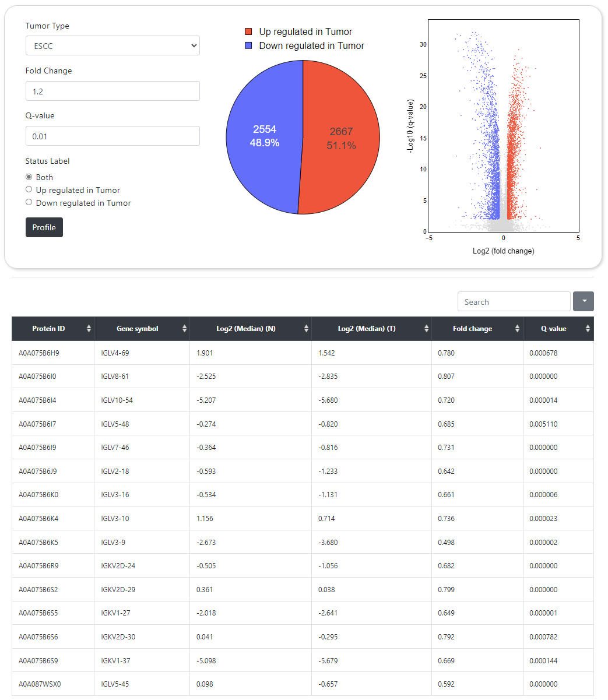Click into the table Search box

[514, 302]
